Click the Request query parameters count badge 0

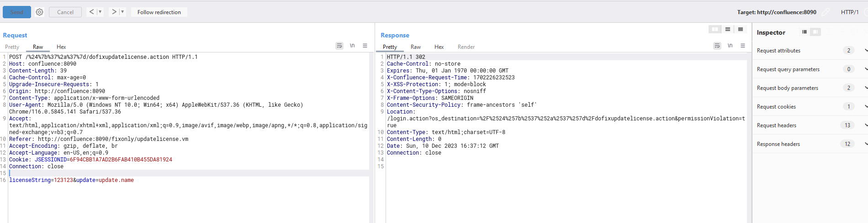pyautogui.click(x=849, y=69)
